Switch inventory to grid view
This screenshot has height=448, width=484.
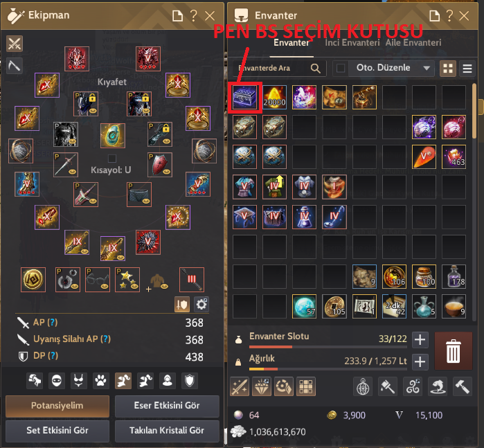(x=447, y=69)
